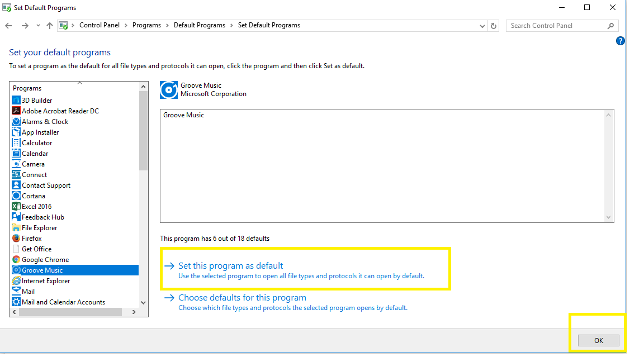Confirm with the OK button
The height and width of the screenshot is (362, 644).
click(x=598, y=340)
